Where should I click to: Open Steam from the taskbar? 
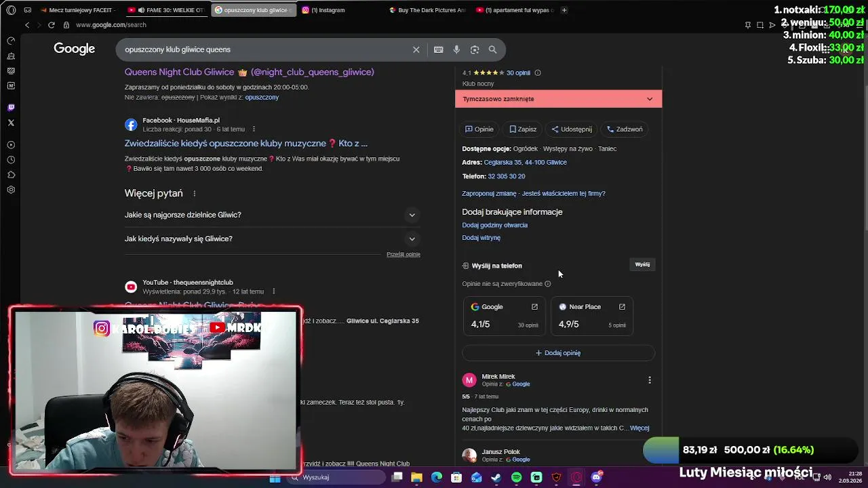click(496, 477)
